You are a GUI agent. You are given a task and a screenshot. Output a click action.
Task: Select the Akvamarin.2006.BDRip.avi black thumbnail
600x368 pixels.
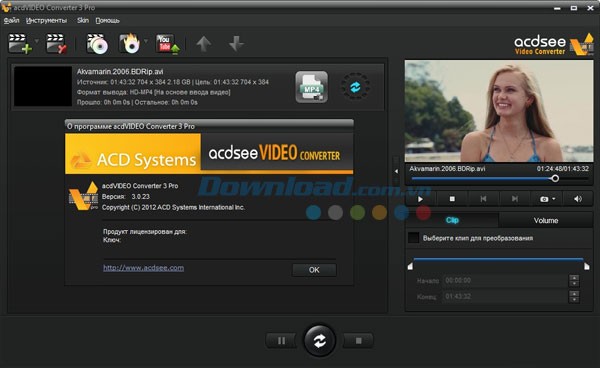coord(43,86)
